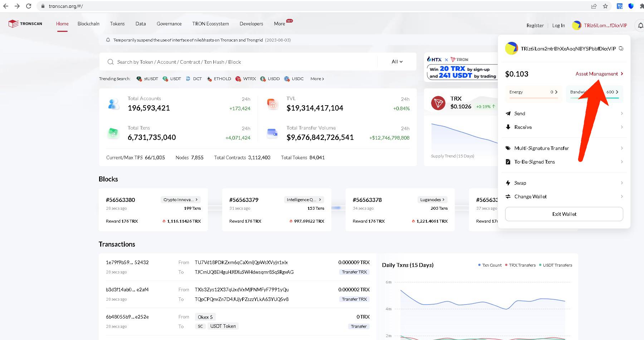Open the notification bell icon

pyautogui.click(x=640, y=25)
